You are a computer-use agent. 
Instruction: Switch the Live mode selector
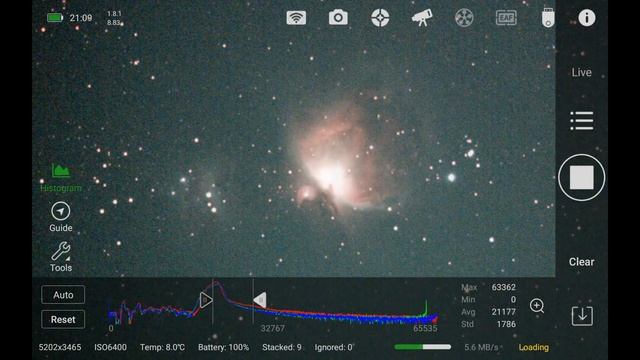coord(582,73)
